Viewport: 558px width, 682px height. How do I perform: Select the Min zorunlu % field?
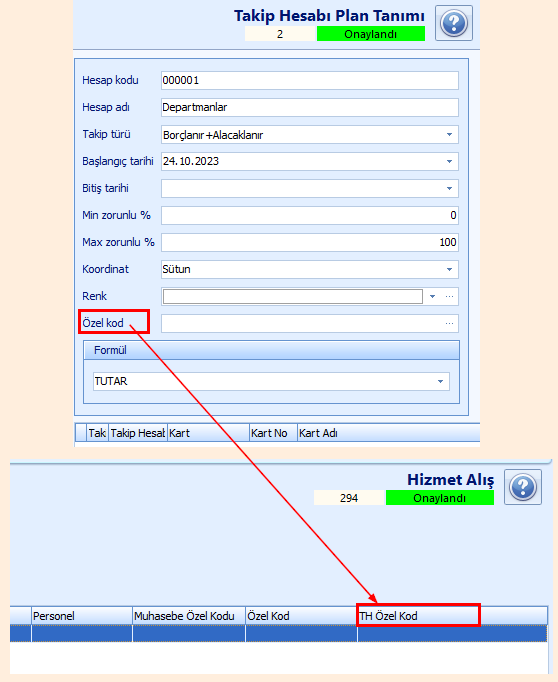(310, 215)
